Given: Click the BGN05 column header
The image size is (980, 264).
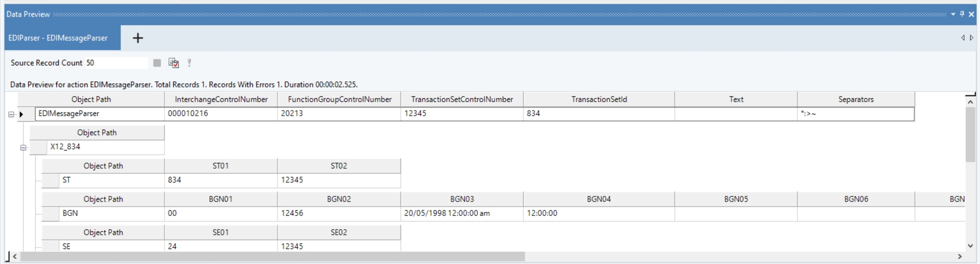Looking at the screenshot, I should point(736,199).
